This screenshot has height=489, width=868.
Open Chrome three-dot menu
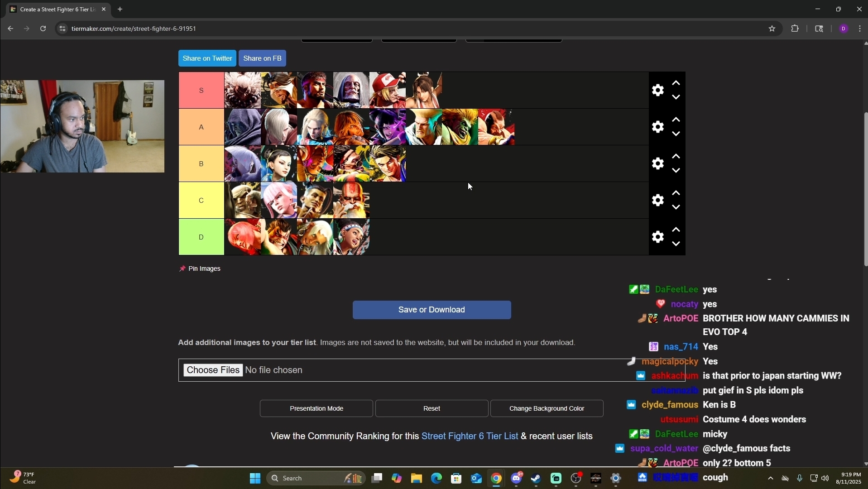(860, 29)
